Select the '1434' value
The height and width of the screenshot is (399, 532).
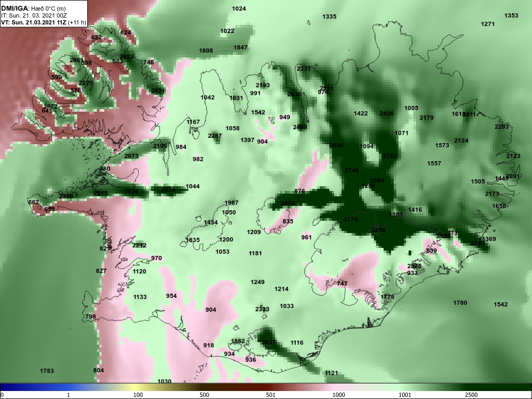point(211,222)
